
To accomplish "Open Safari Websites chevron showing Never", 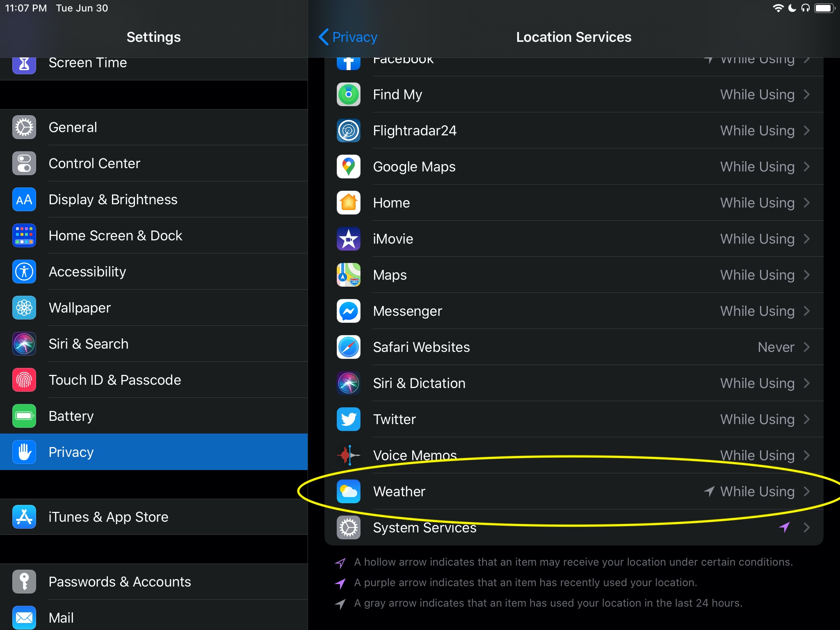I will (806, 347).
